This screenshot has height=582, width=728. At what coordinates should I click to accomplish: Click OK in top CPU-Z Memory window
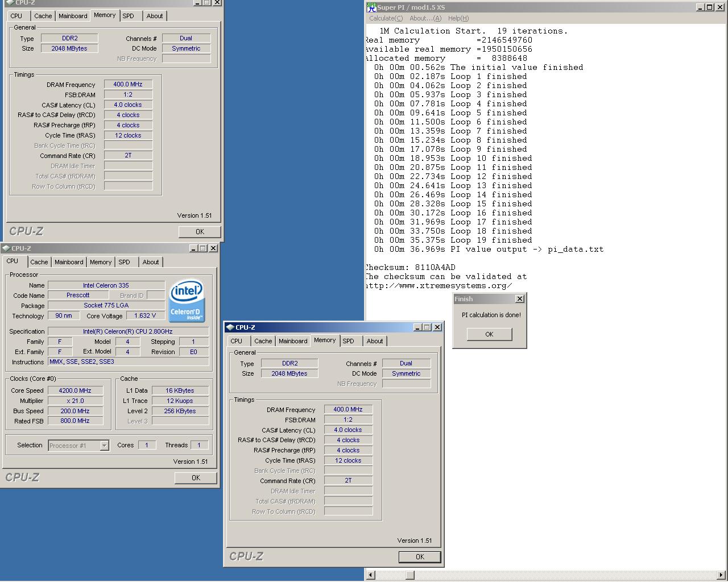200,231
